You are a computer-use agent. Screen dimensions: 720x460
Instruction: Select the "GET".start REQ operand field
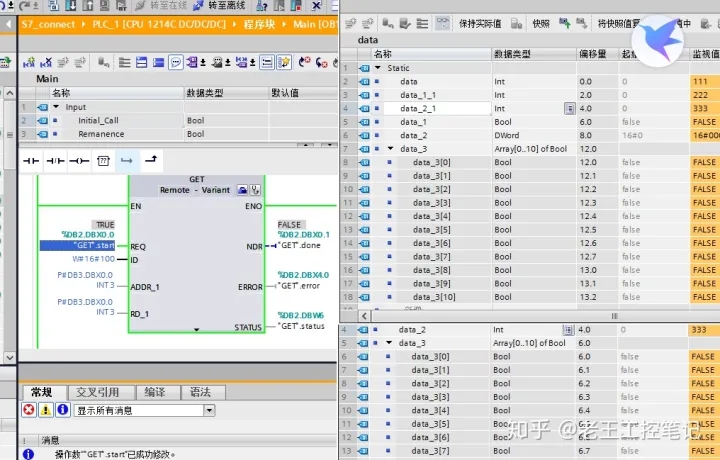[77, 246]
